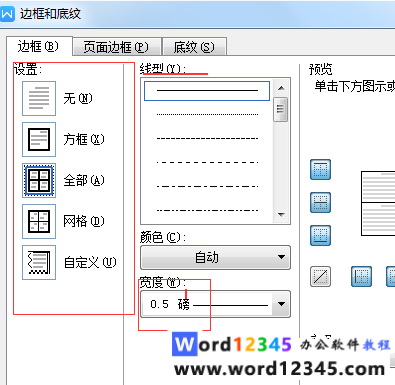
Task: Select the 网格 (Grid) border setting icon
Action: point(39,221)
